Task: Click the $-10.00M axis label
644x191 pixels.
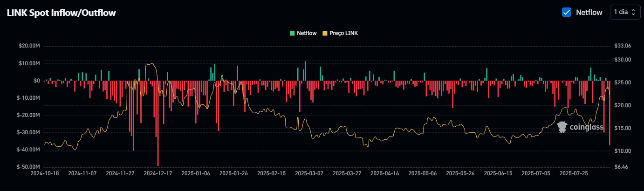Action: [x=28, y=98]
